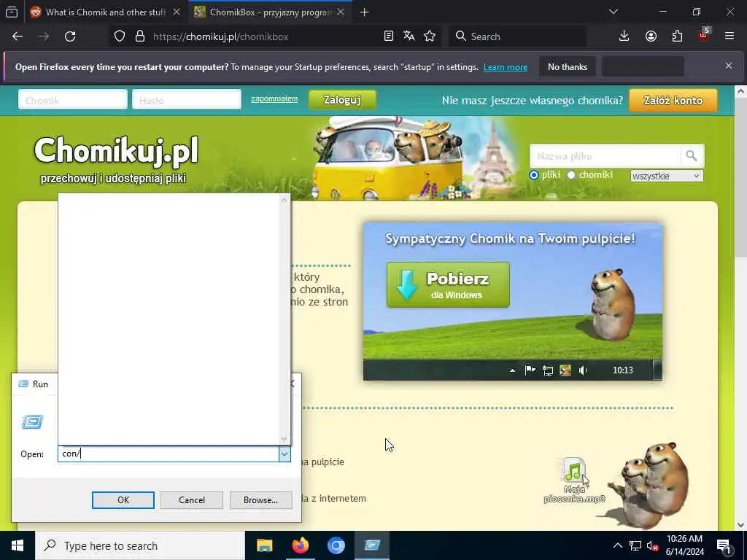Open Firefox hamburger menu
The height and width of the screenshot is (560, 747).
(x=729, y=36)
